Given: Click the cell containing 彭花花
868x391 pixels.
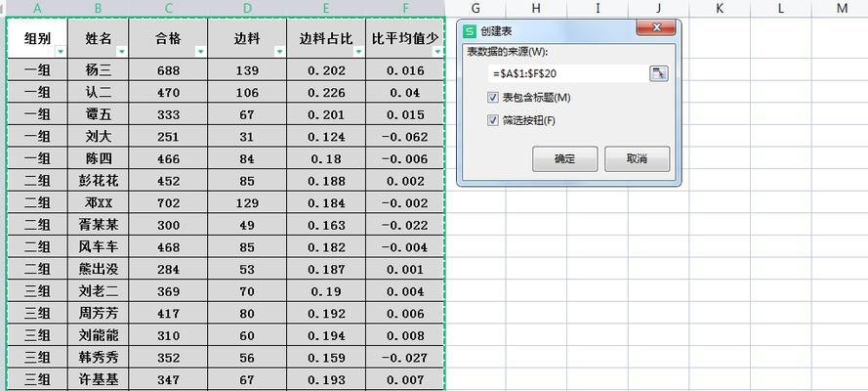Looking at the screenshot, I should pos(99,181).
